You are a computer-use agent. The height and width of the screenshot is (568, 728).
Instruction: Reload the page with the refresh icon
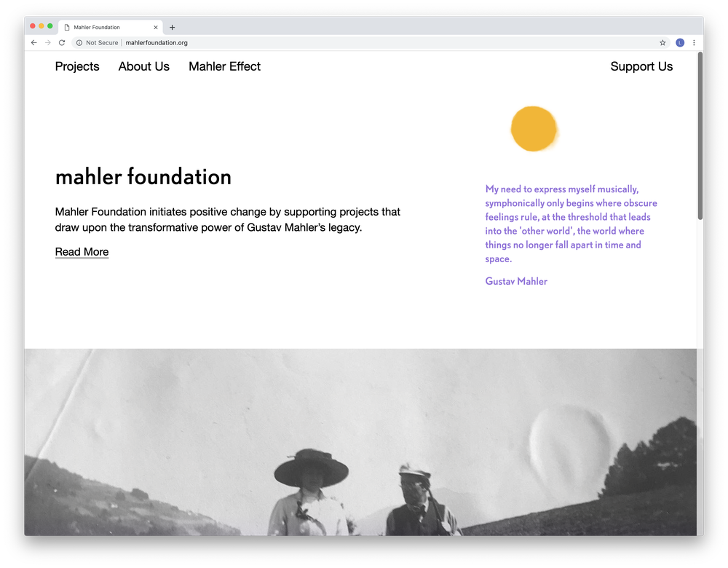click(62, 43)
